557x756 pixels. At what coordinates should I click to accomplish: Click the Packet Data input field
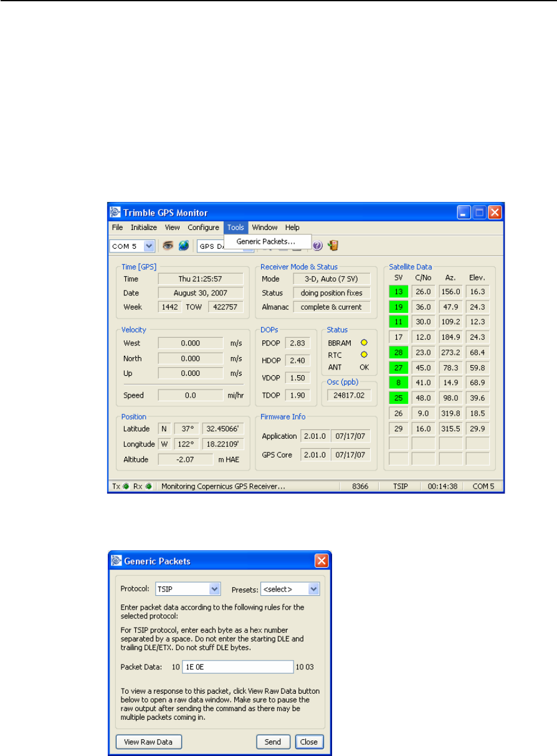pyautogui.click(x=237, y=667)
